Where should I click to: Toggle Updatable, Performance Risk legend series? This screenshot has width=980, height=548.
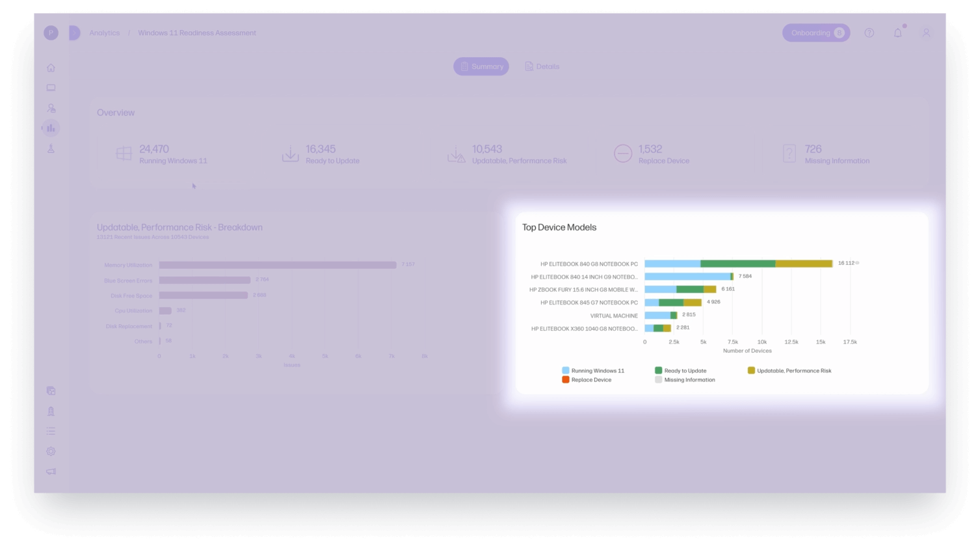(789, 370)
